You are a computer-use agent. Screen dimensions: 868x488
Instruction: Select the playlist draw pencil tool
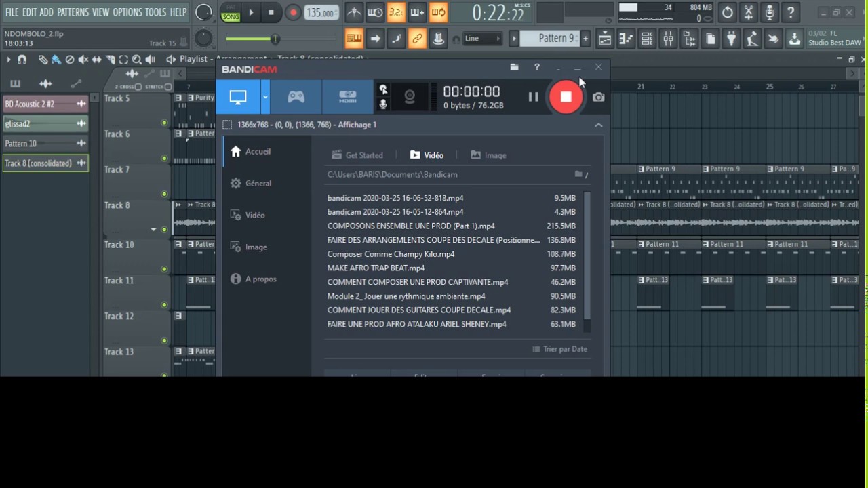[x=43, y=60]
